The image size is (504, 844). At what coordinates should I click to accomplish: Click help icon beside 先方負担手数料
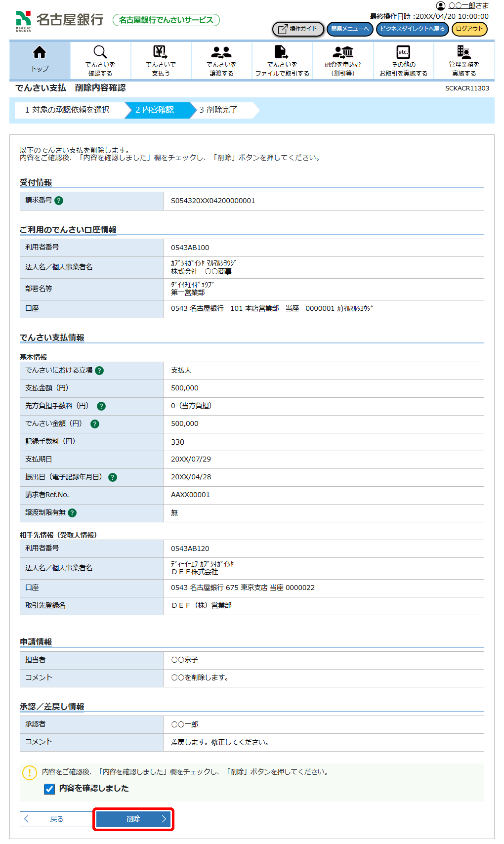tap(101, 406)
